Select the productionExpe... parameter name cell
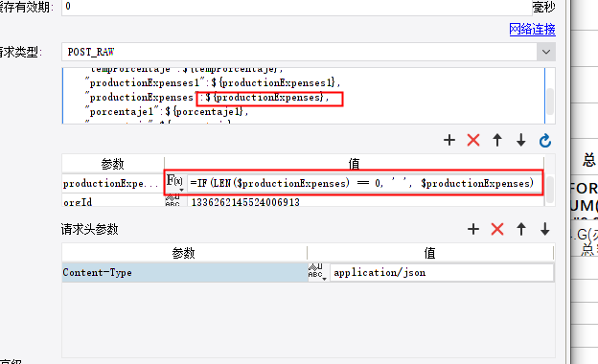The image size is (598, 364). (x=113, y=183)
